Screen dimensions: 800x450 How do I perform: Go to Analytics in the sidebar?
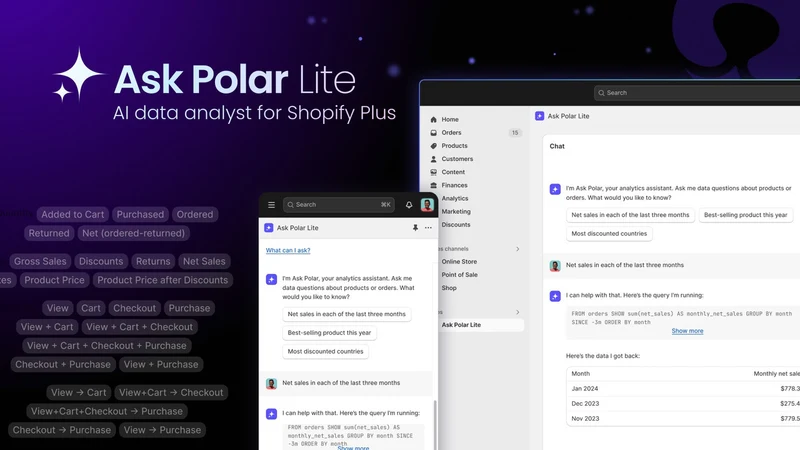(455, 198)
